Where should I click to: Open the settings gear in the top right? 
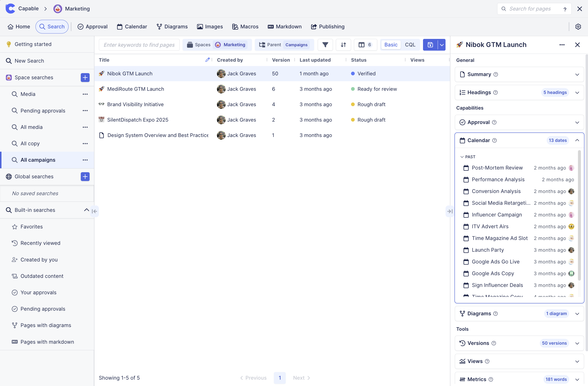pyautogui.click(x=578, y=26)
